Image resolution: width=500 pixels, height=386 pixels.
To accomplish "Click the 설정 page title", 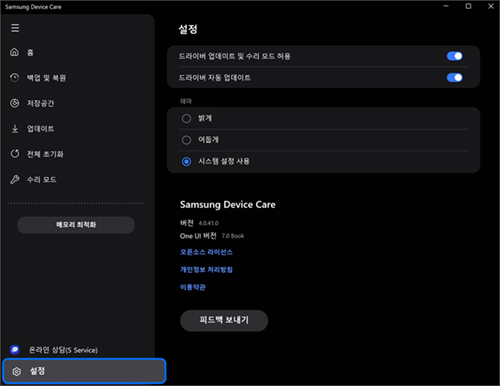I will pos(188,29).
